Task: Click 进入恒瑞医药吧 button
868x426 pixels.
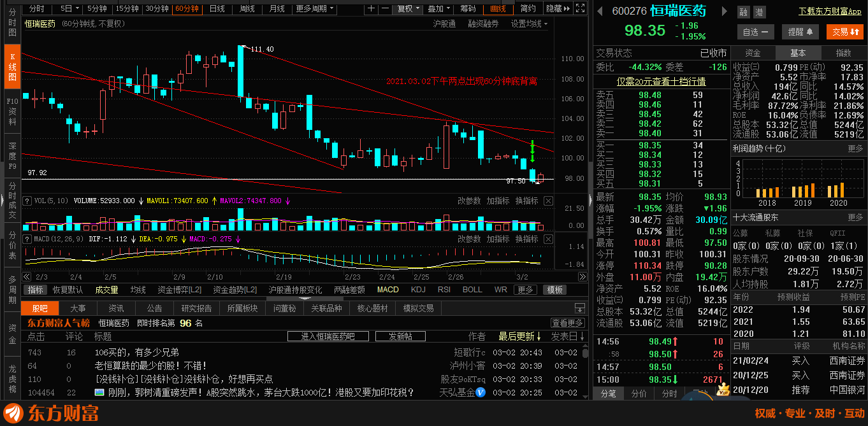Action: [327, 336]
